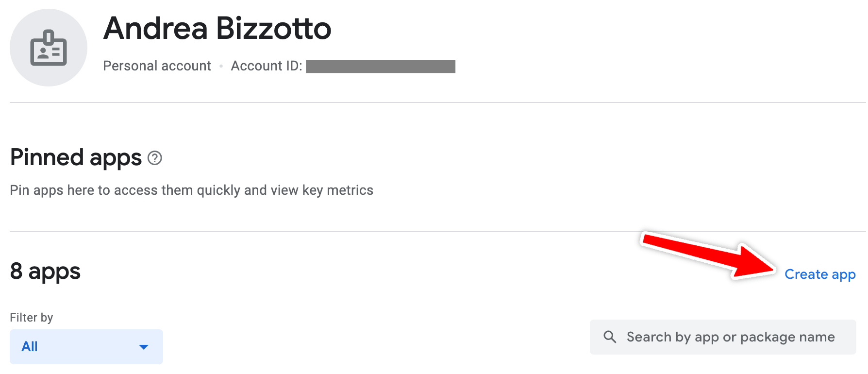Screen dimensions: 868x374
Task: Expand the filter using the dropdown triangle
Action: pos(144,347)
